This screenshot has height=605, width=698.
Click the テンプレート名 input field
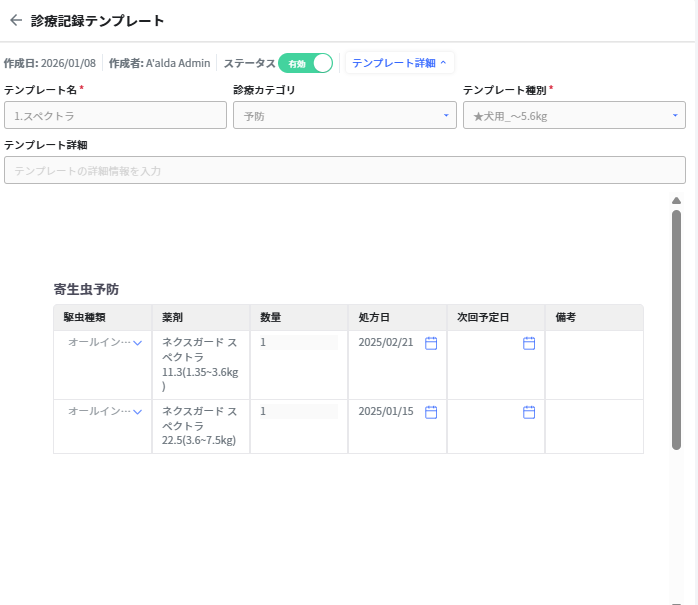115,115
